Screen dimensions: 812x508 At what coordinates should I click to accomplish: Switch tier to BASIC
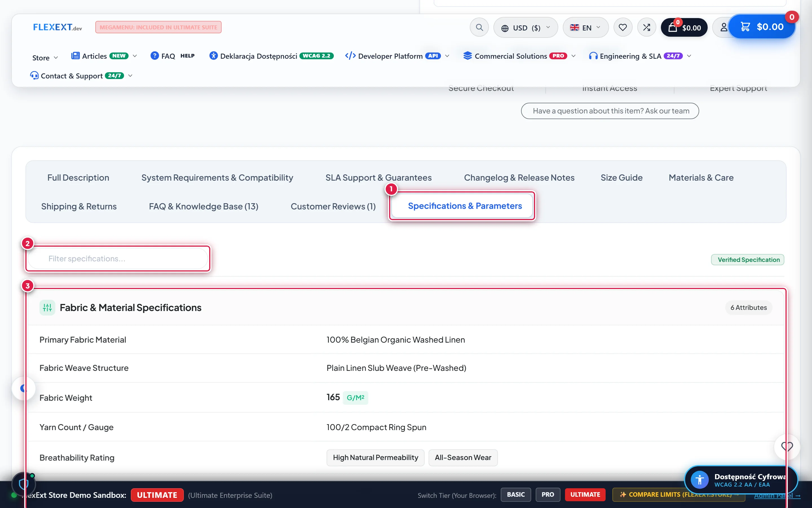(516, 494)
